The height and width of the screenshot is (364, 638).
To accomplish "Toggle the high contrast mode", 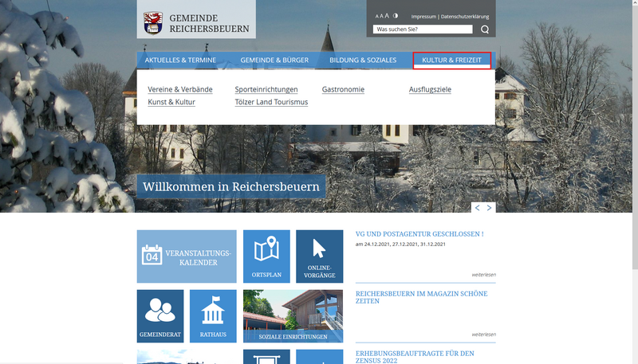I will [x=396, y=15].
